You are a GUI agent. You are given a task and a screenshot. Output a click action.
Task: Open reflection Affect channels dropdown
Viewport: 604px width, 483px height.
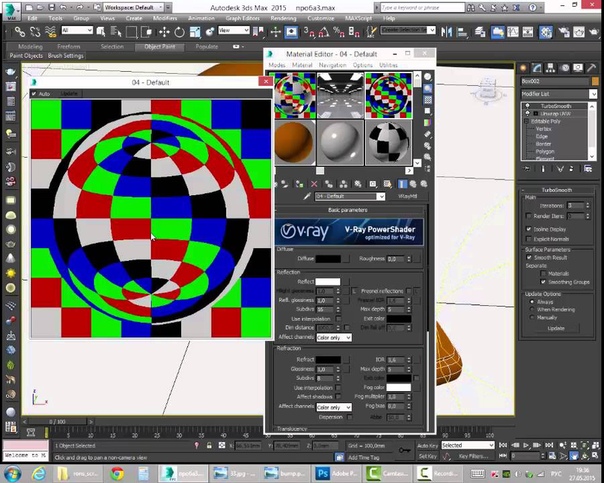(334, 337)
